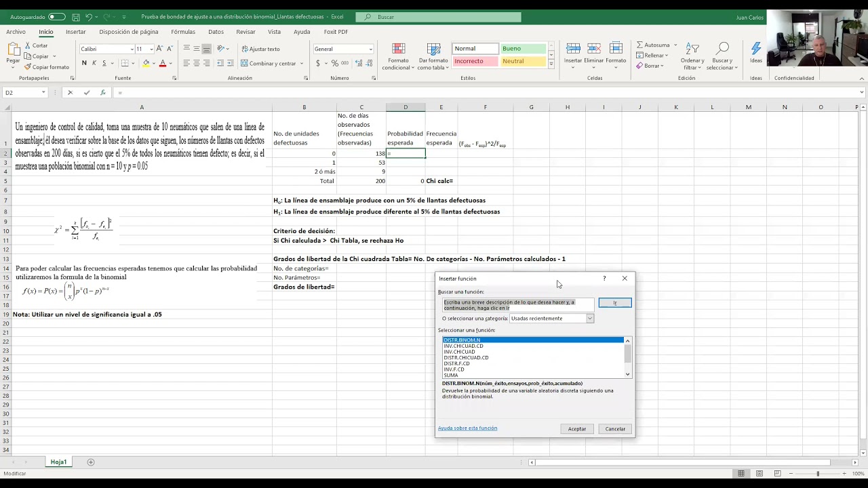Open the Fórmulas ribbon tab
The width and height of the screenshot is (868, 488).
[183, 32]
